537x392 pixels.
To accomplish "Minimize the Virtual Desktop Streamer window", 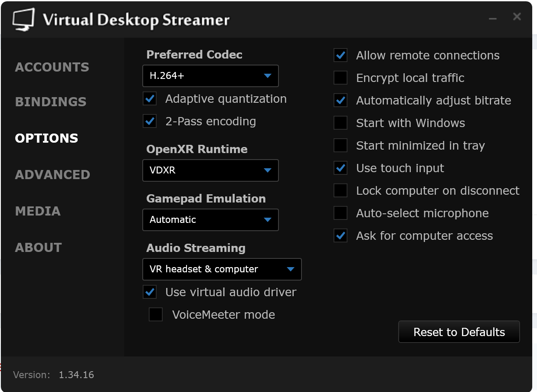I will coord(493,18).
